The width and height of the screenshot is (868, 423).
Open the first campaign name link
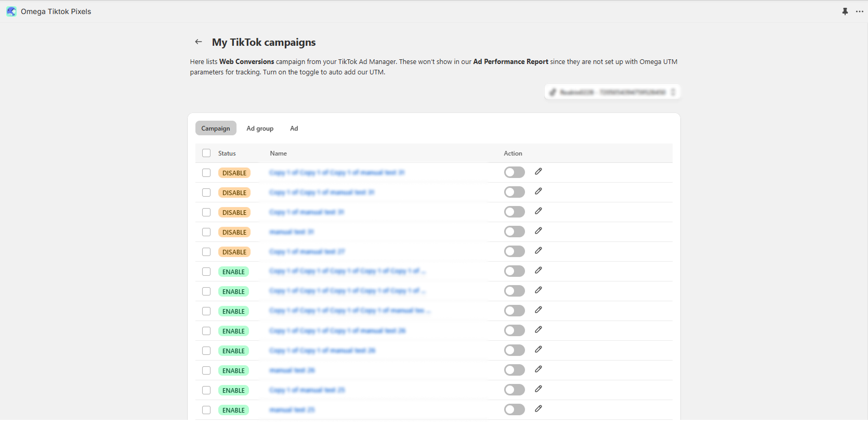click(x=337, y=173)
